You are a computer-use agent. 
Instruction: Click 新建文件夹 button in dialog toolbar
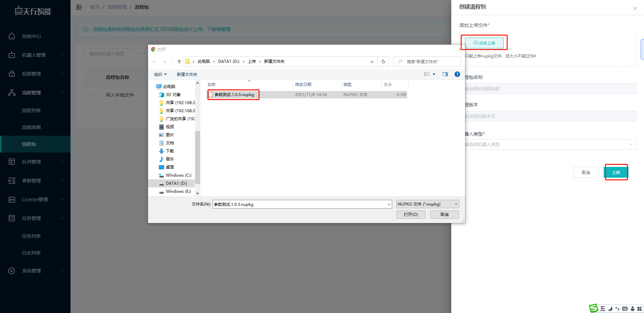pos(187,75)
